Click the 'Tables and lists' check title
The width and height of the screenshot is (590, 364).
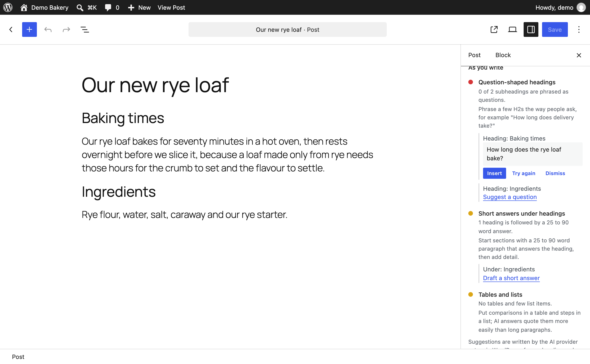pos(500,294)
